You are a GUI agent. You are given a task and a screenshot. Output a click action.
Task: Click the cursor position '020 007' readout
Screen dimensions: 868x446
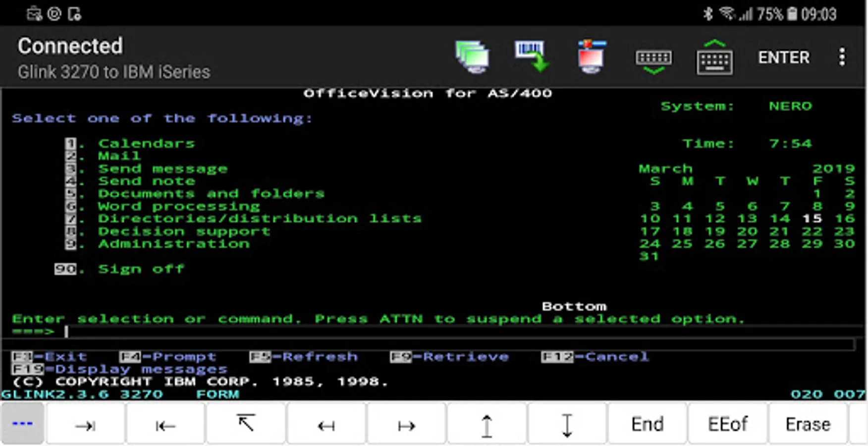point(828,394)
